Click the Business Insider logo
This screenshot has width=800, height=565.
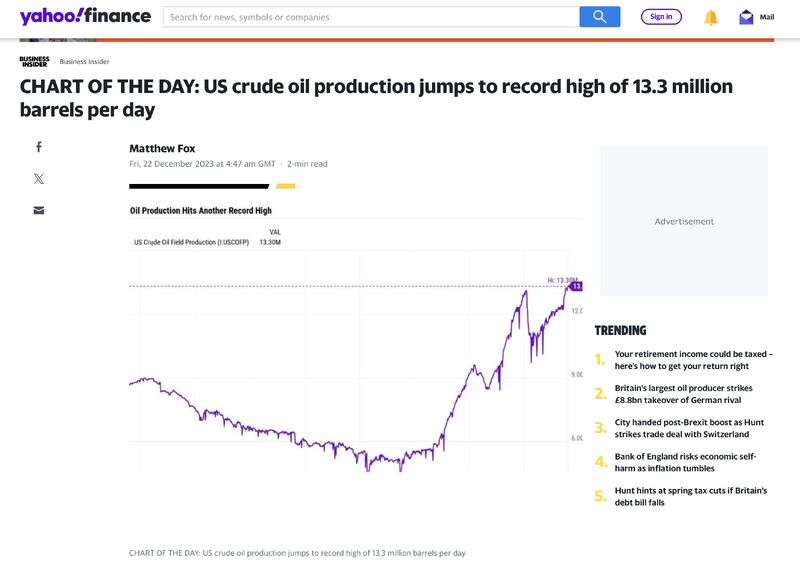click(34, 61)
